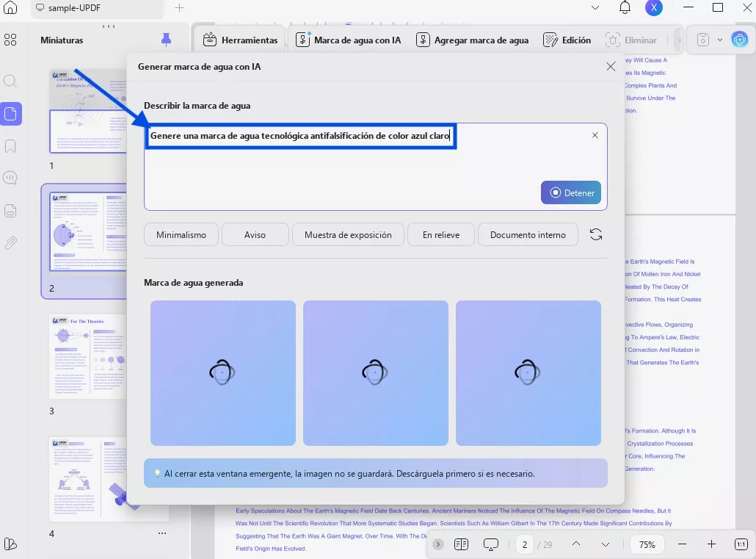Select the sample-UPDF document tab
The height and width of the screenshot is (559, 756).
tap(98, 8)
